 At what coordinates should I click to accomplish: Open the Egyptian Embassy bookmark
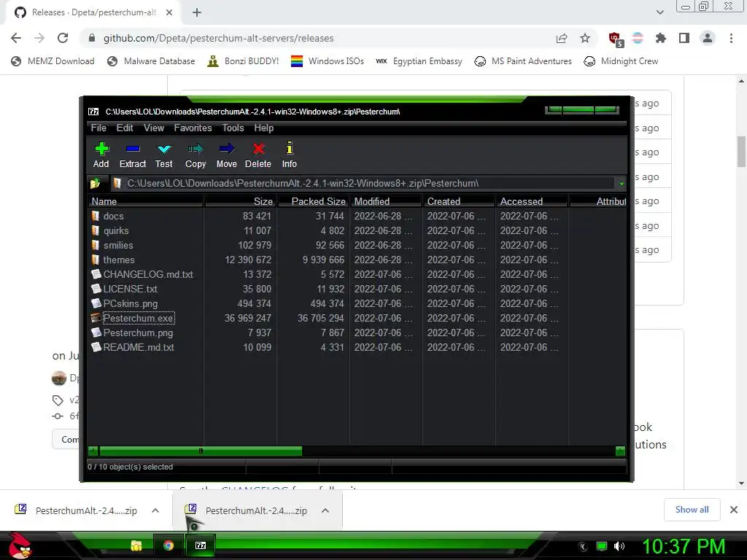[x=419, y=61]
